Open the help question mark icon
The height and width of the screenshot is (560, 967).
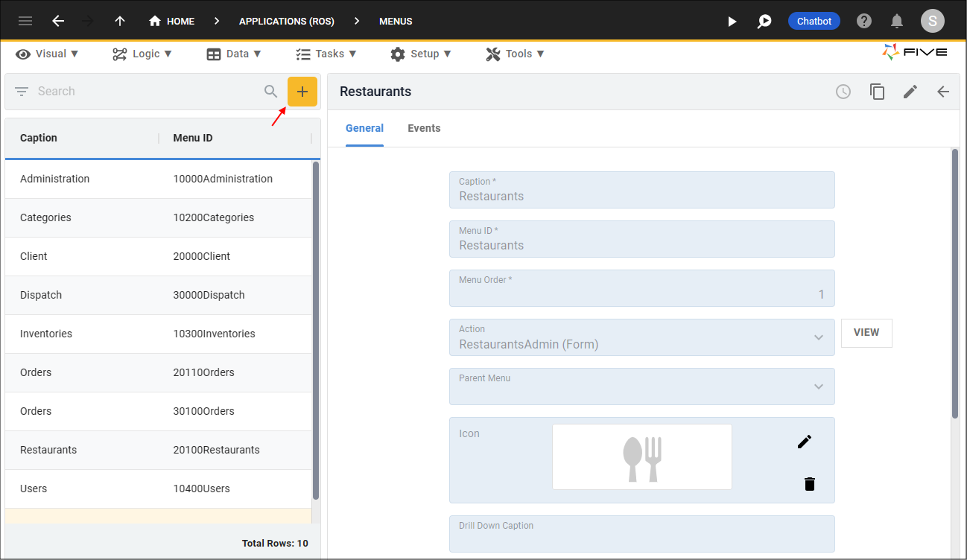tap(864, 21)
